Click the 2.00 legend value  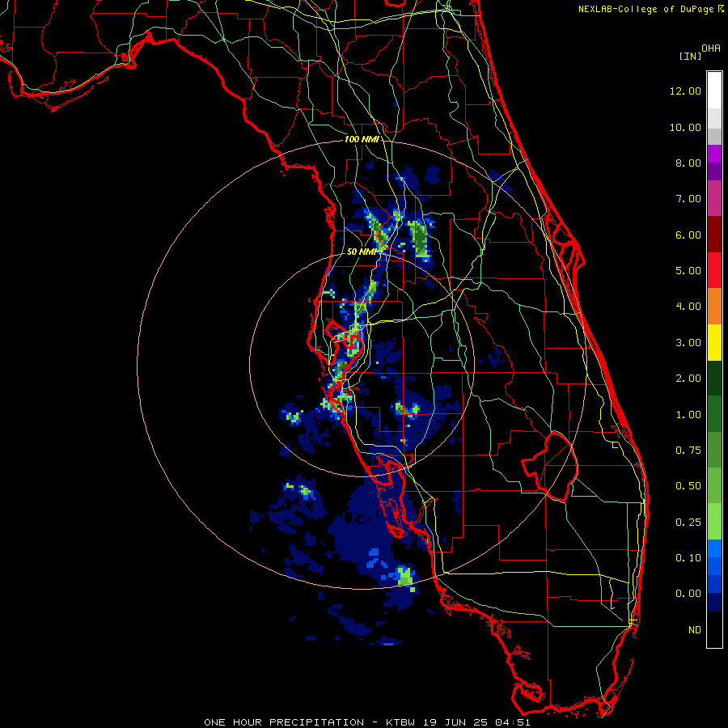pos(688,379)
